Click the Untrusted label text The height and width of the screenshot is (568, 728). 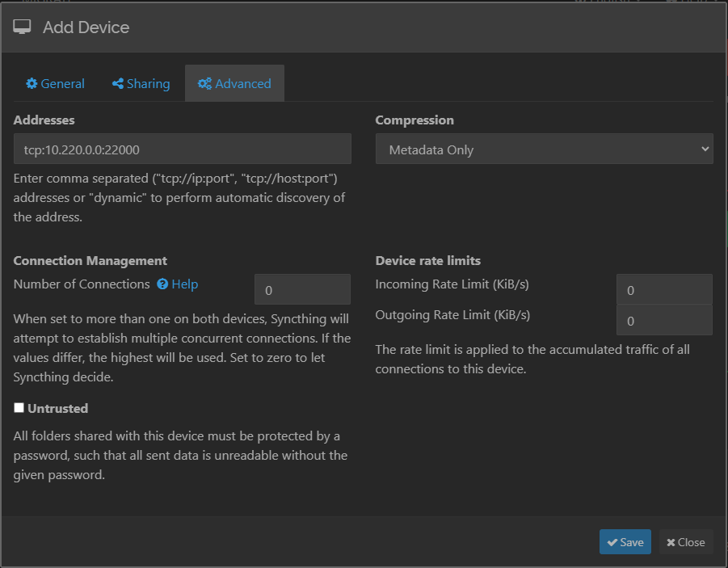pyautogui.click(x=57, y=409)
